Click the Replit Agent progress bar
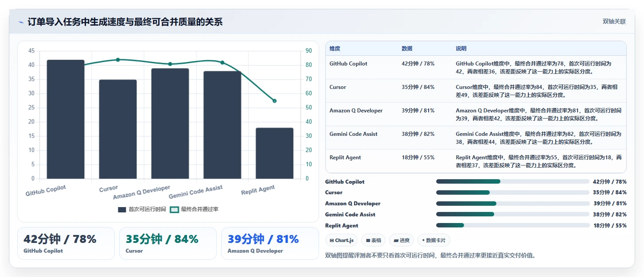 [513, 226]
